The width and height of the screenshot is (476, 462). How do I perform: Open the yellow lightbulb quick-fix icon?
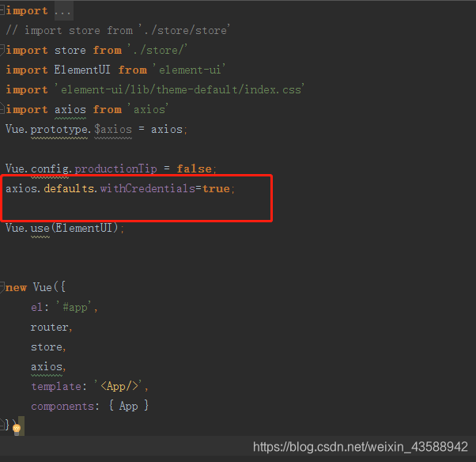tap(17, 428)
